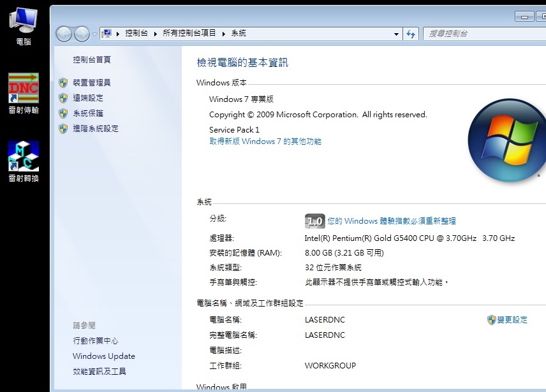Click the Windows 7 專業版 edition text
The width and height of the screenshot is (546, 392).
coord(241,99)
